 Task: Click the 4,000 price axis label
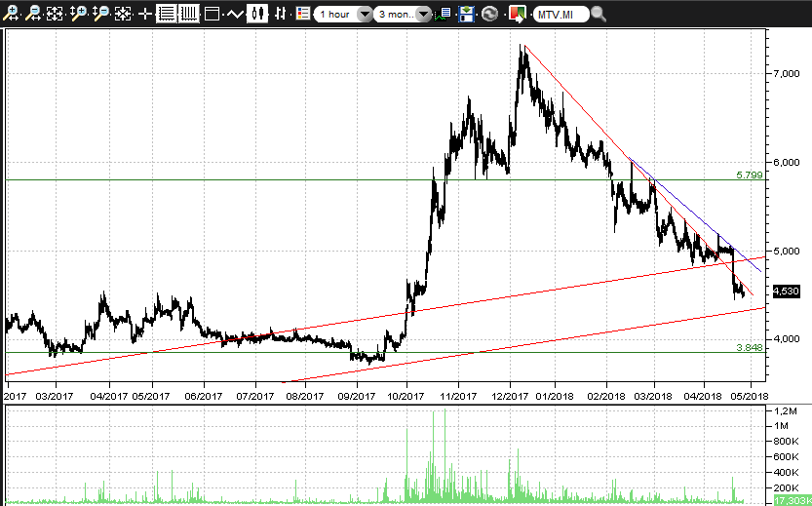point(786,338)
